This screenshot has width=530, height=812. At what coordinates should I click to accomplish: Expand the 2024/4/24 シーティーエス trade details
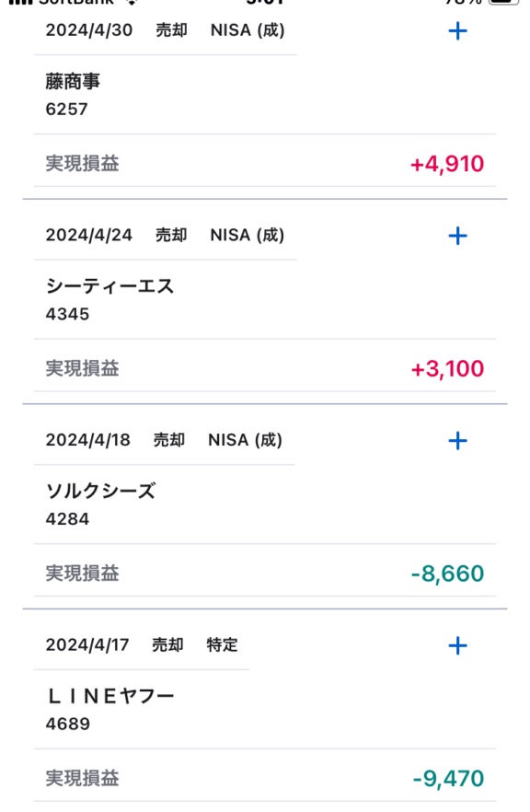click(457, 236)
